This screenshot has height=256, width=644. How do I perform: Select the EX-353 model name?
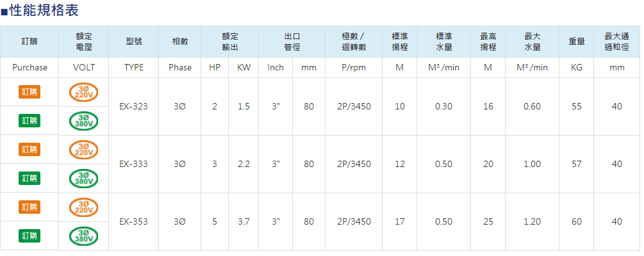coord(133,221)
